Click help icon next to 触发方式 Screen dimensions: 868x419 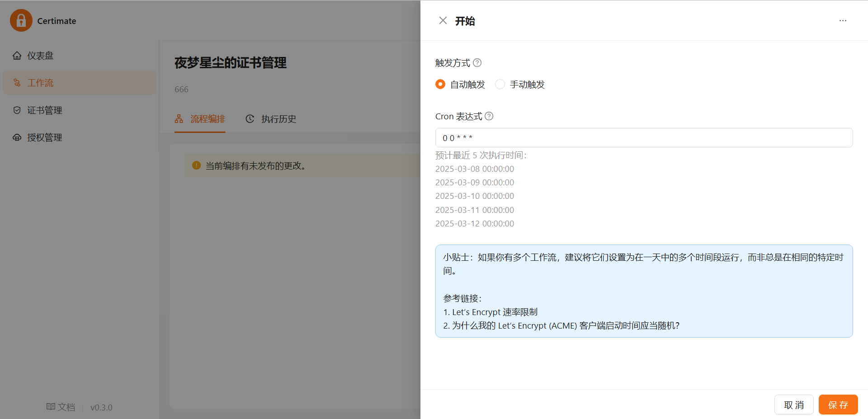point(477,63)
